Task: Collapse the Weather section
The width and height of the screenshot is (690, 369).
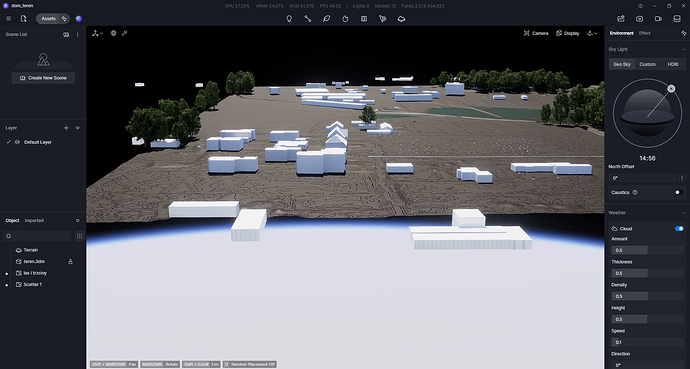Action: pos(683,213)
